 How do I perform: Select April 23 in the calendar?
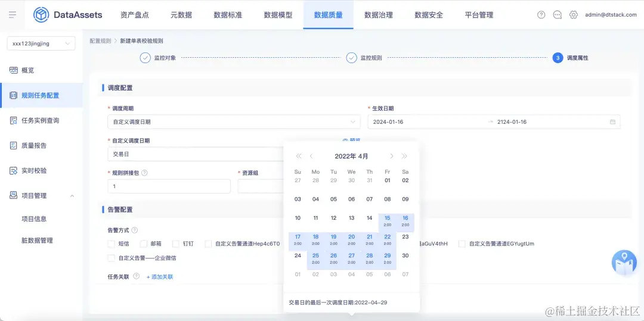click(x=405, y=236)
